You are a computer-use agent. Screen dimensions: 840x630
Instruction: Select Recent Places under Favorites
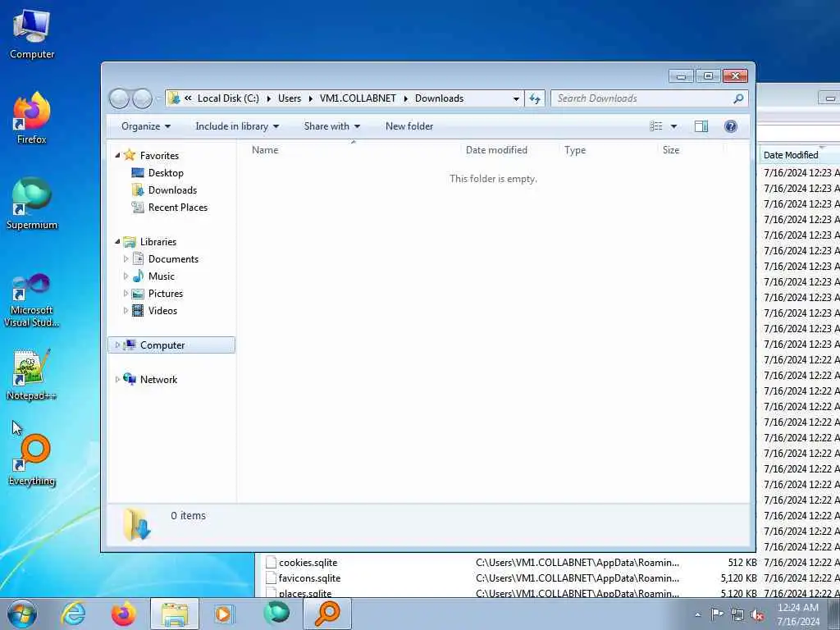pyautogui.click(x=169, y=208)
